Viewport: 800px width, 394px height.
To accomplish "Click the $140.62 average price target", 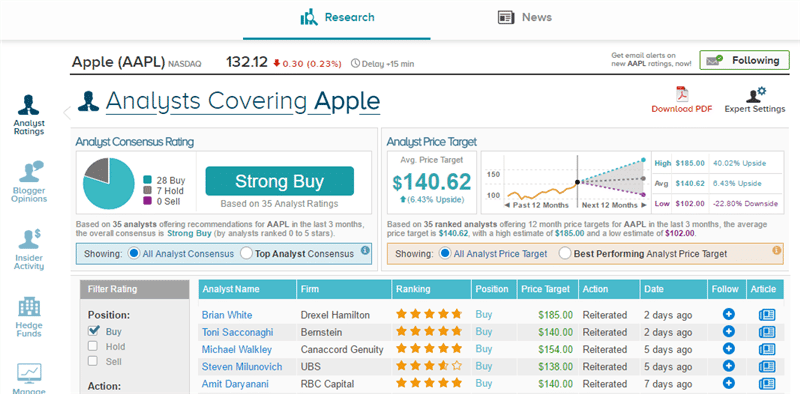I will [432, 182].
